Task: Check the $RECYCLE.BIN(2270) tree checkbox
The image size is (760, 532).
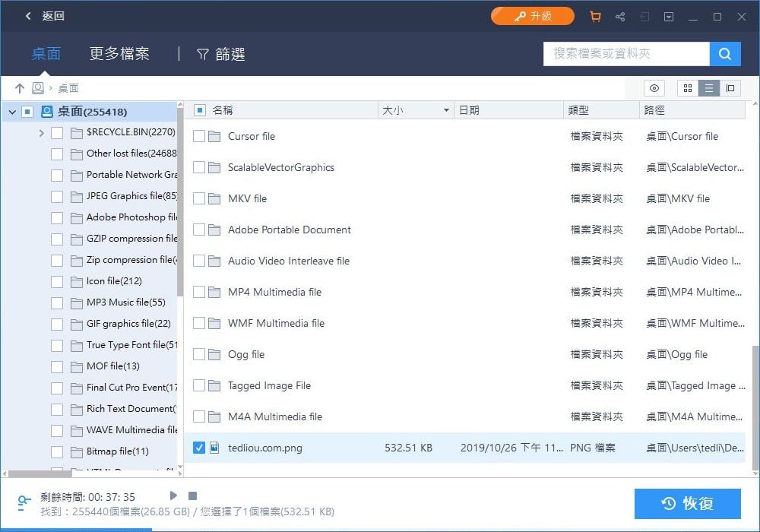Action: click(x=57, y=133)
